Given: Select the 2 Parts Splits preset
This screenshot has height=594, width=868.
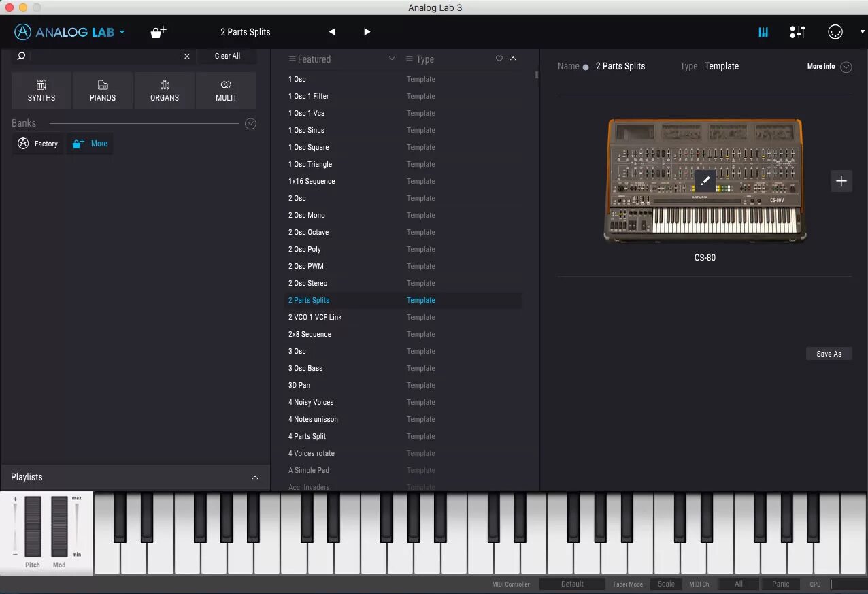Looking at the screenshot, I should tap(405, 300).
